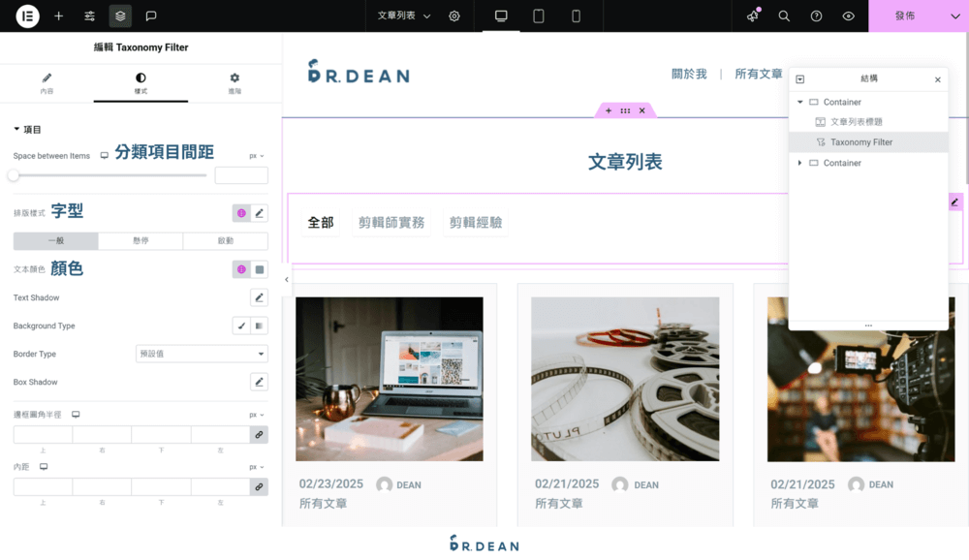Open the Notes comment bubble icon
Viewport: 969px width, 560px height.
click(150, 16)
